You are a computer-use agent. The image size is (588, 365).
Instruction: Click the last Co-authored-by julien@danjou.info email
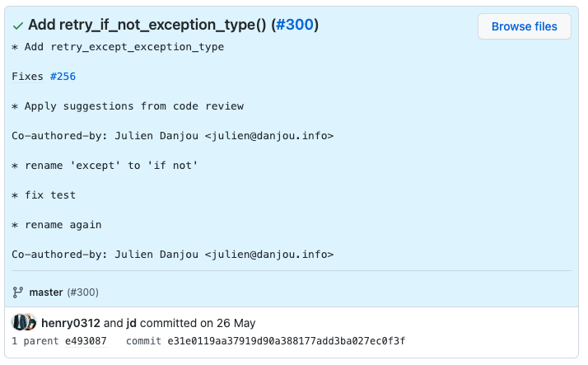[x=269, y=255]
